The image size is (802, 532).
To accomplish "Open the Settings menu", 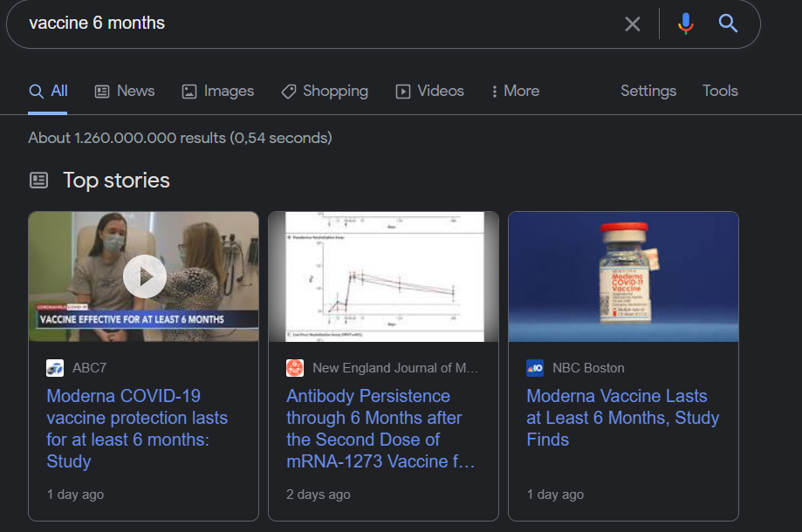I will pos(648,91).
